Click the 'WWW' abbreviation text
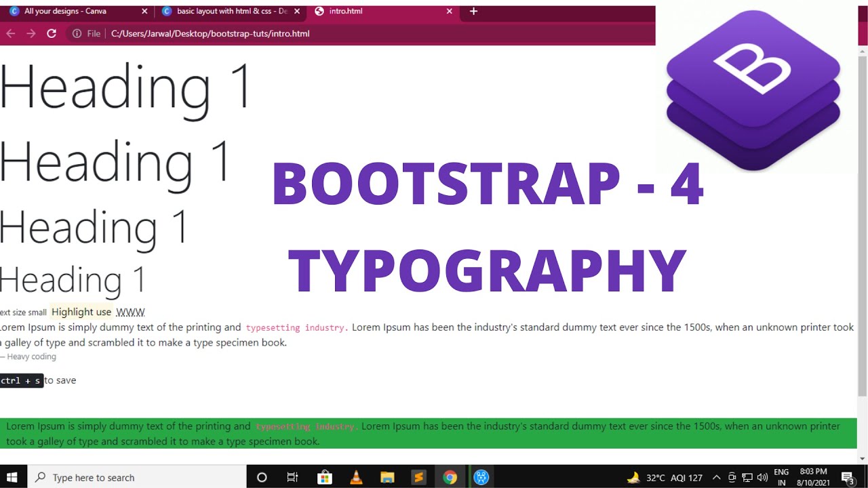 pos(130,312)
